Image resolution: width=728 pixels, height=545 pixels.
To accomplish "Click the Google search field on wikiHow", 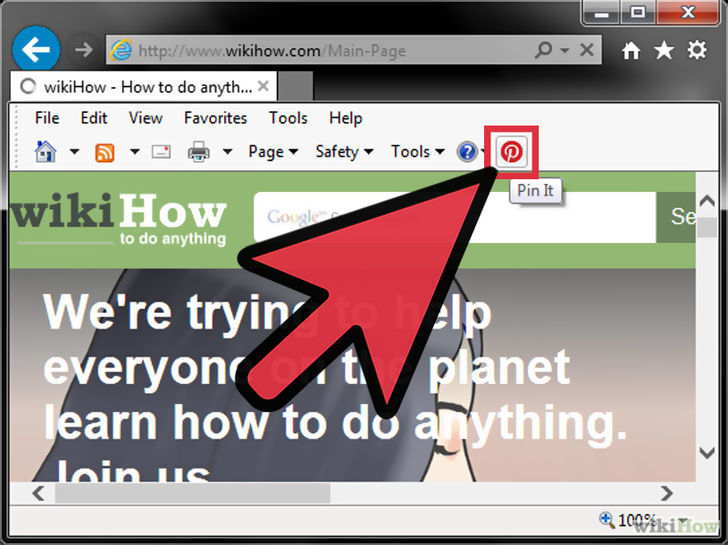I will [455, 217].
